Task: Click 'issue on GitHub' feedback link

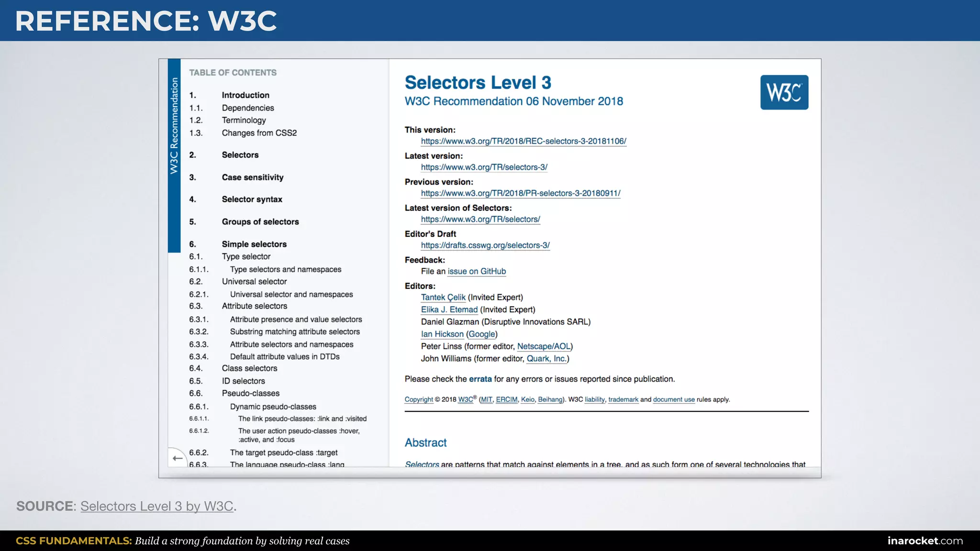Action: point(477,271)
